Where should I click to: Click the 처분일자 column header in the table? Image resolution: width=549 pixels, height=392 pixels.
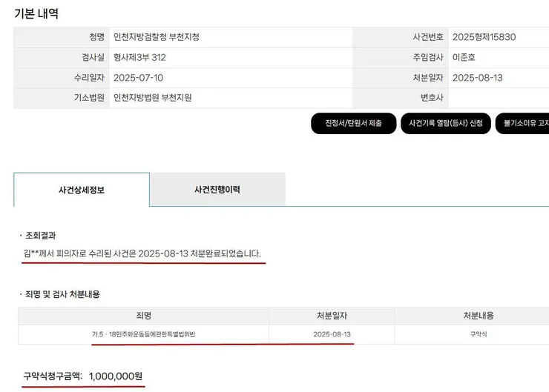[x=332, y=316]
